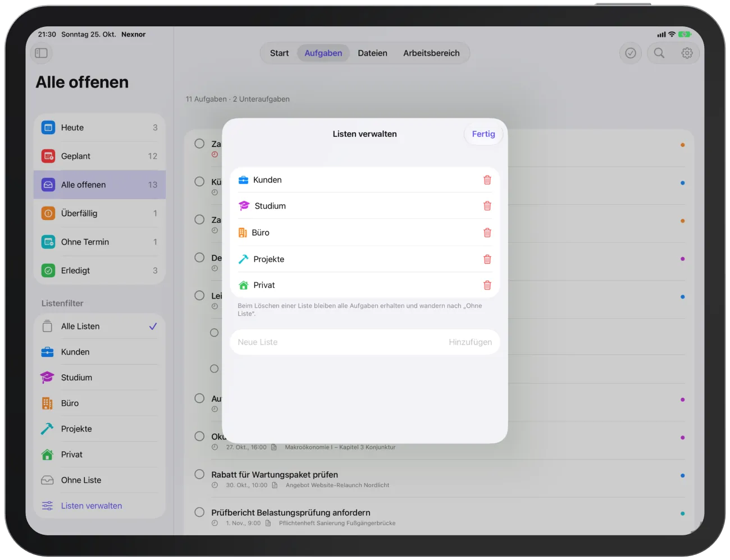Screen dimensions: 730x560
Task: Click Fertig to close the dialog
Action: tap(483, 134)
